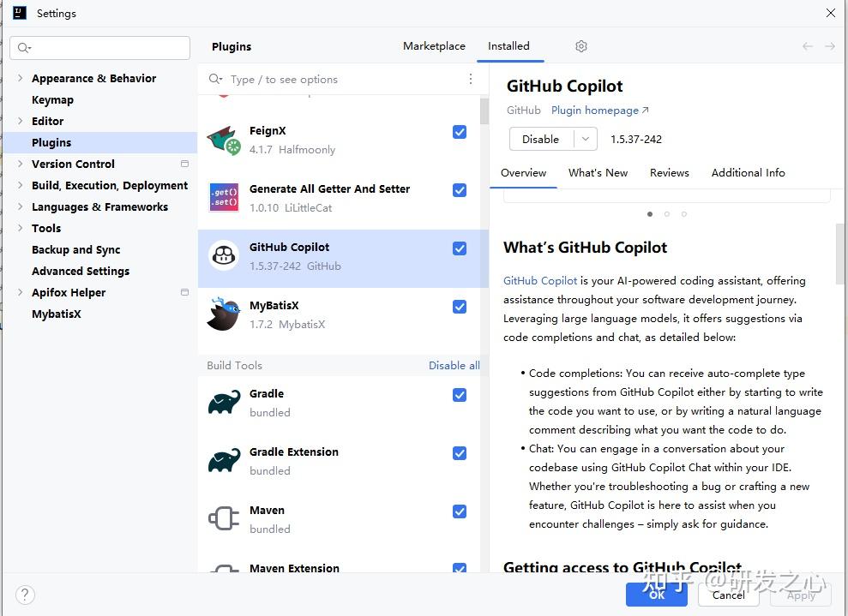The width and height of the screenshot is (848, 616).
Task: Click the Generate All Getter And Setter icon
Action: [225, 198]
